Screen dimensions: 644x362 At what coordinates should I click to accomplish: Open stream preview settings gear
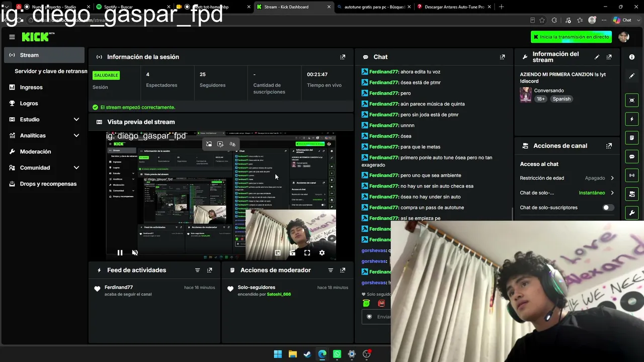coord(322,253)
